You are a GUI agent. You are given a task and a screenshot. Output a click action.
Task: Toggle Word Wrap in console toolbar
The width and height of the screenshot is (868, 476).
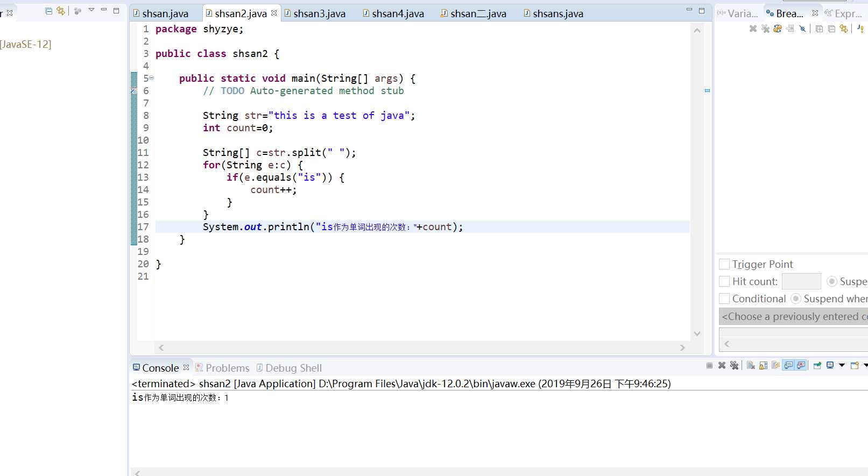point(775,365)
